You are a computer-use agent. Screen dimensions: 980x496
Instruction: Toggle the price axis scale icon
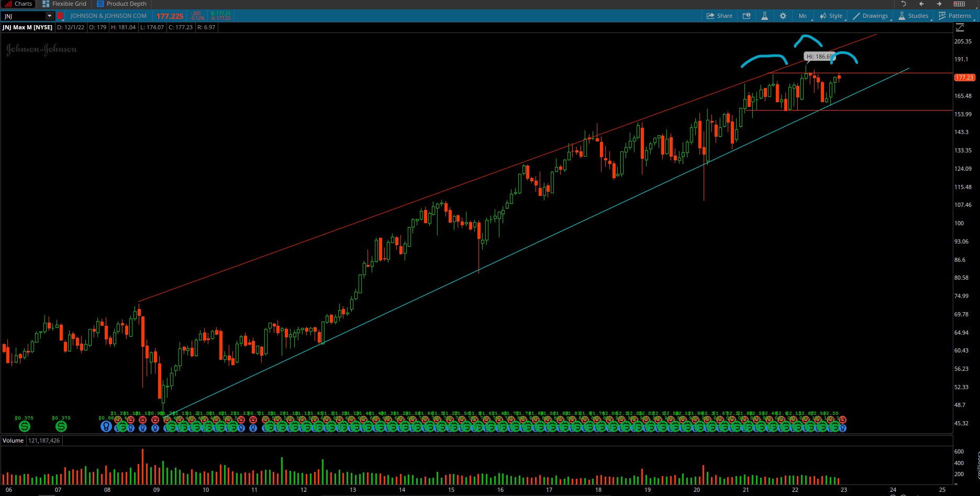(959, 27)
